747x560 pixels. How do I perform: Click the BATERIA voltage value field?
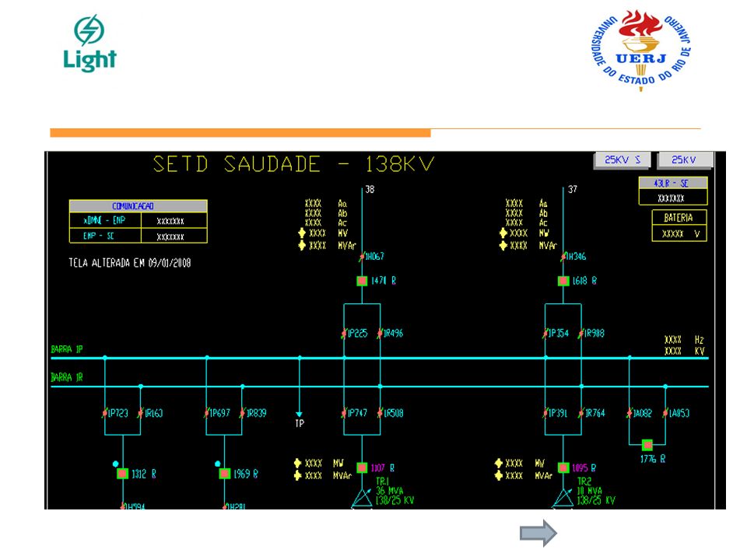(x=679, y=234)
